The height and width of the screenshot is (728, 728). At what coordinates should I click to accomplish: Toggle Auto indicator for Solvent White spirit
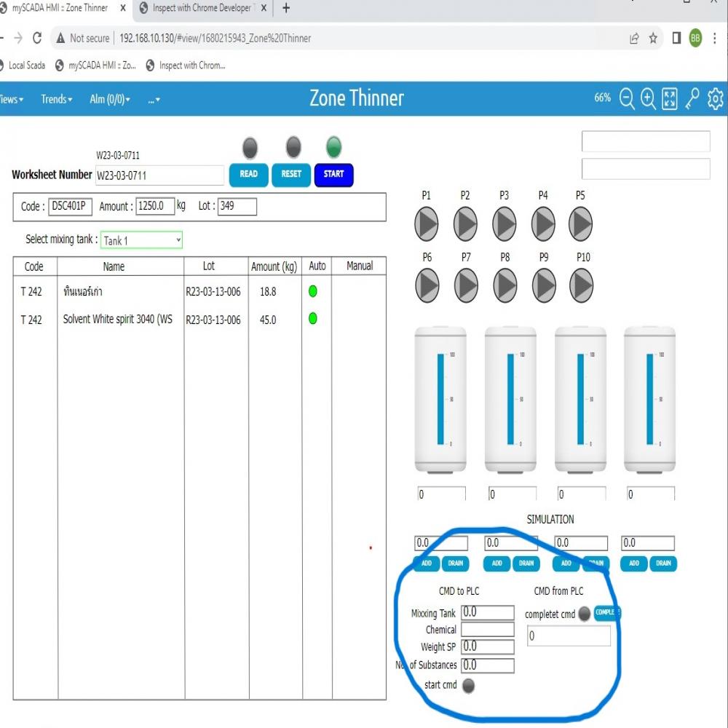313,318
